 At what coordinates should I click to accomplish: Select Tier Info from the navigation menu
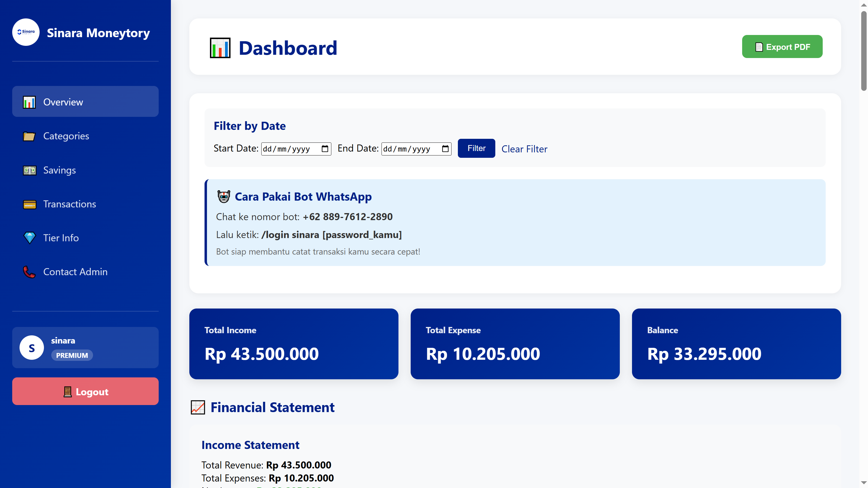[x=61, y=238]
